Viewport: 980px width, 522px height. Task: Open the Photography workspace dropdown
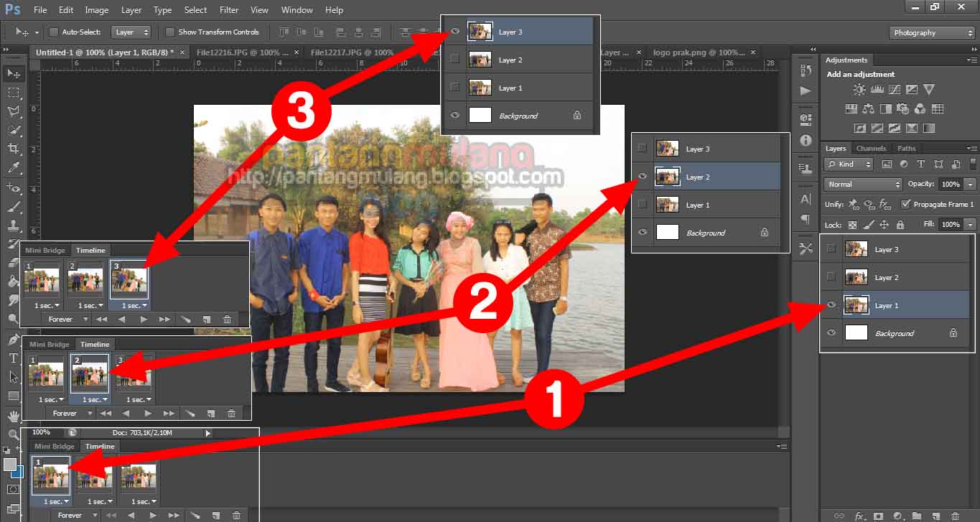tap(932, 33)
